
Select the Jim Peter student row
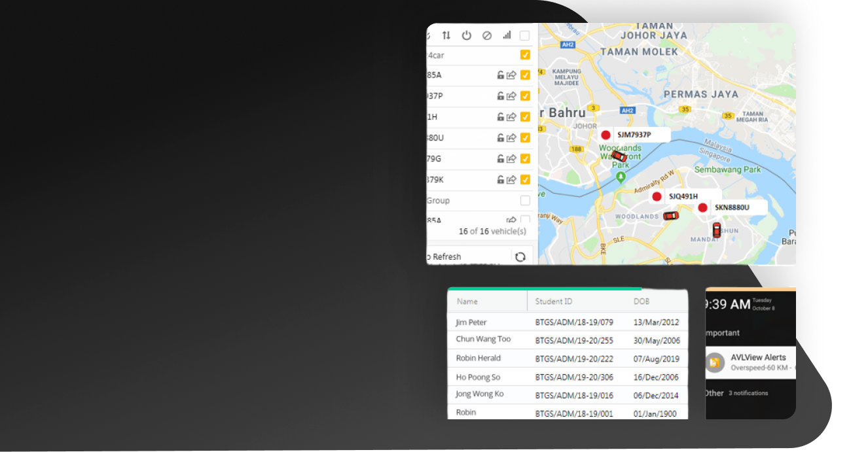coord(567,322)
